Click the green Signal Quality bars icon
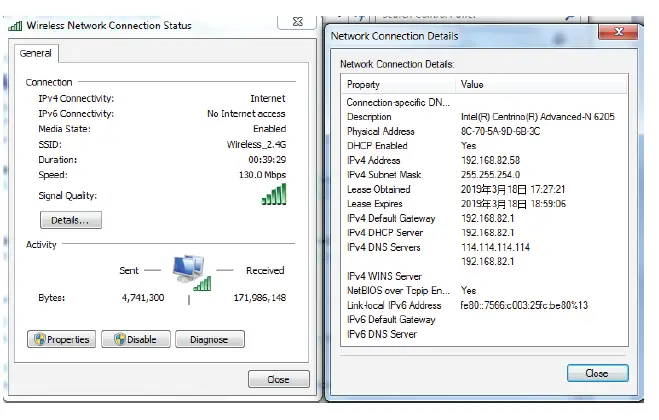The width and height of the screenshot is (659, 420). pyautogui.click(x=273, y=193)
